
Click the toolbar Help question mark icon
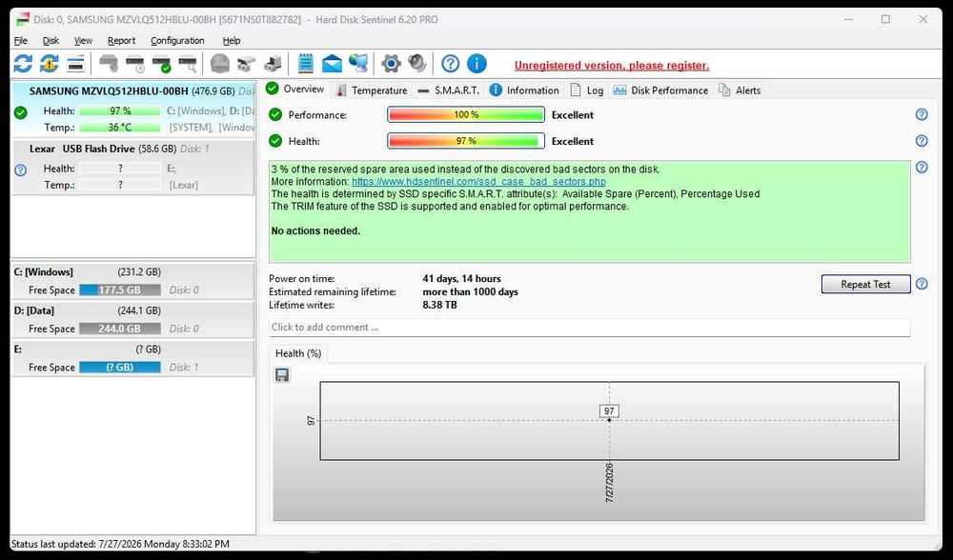click(x=451, y=63)
